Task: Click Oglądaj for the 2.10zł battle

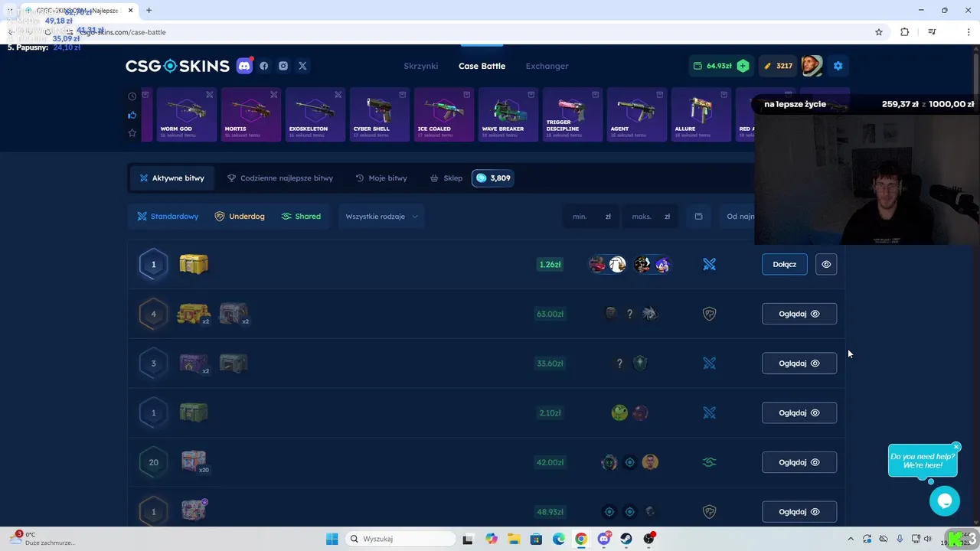Action: click(799, 412)
